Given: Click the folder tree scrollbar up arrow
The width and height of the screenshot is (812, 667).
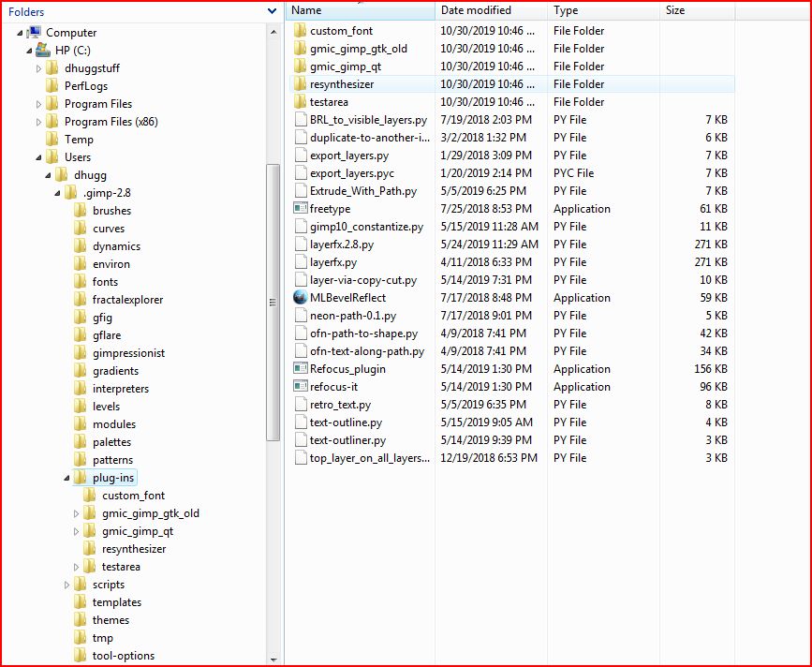Looking at the screenshot, I should tap(273, 32).
